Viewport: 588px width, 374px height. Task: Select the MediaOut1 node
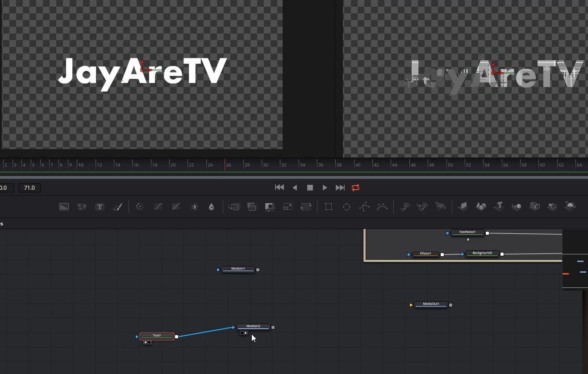coord(430,304)
